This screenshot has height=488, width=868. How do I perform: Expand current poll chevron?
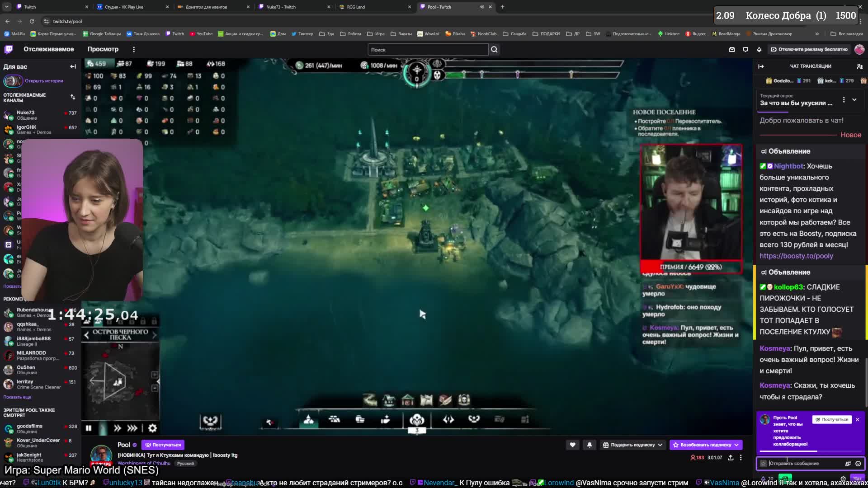click(854, 99)
